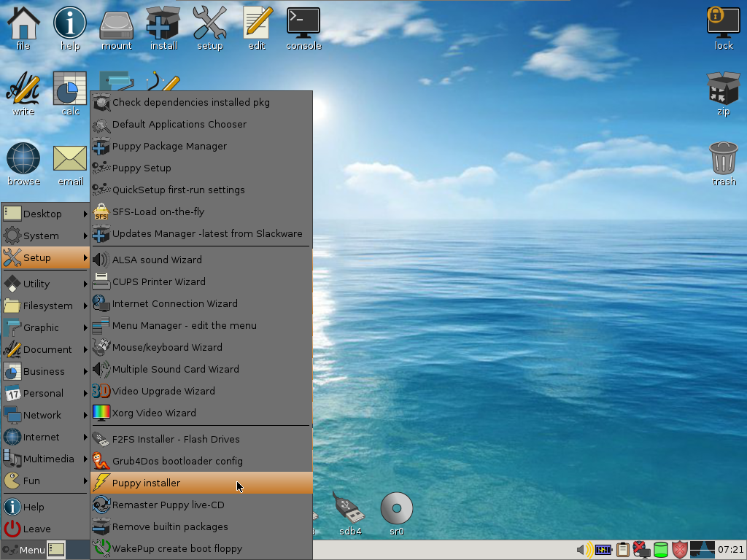The height and width of the screenshot is (560, 747).
Task: Select Check dependencies installed pkg
Action: [201, 102]
